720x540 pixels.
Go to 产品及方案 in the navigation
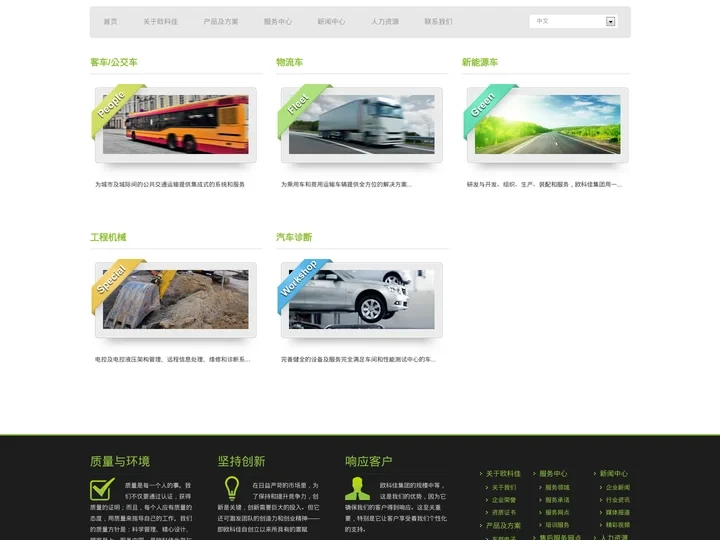(221, 22)
